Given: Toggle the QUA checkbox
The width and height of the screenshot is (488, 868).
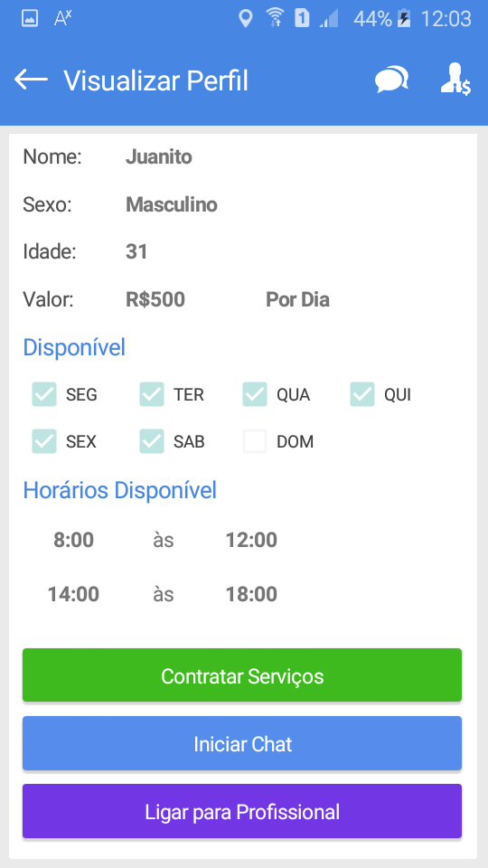Looking at the screenshot, I should pyautogui.click(x=255, y=394).
